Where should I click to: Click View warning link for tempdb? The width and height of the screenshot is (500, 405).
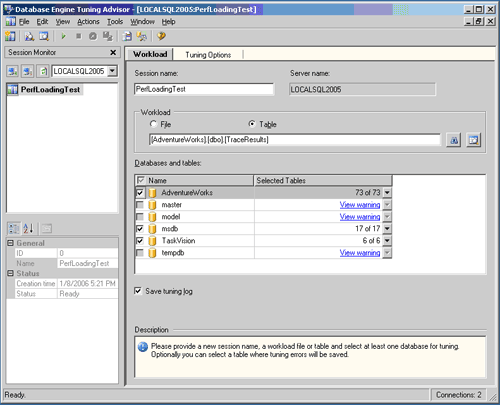(360, 253)
